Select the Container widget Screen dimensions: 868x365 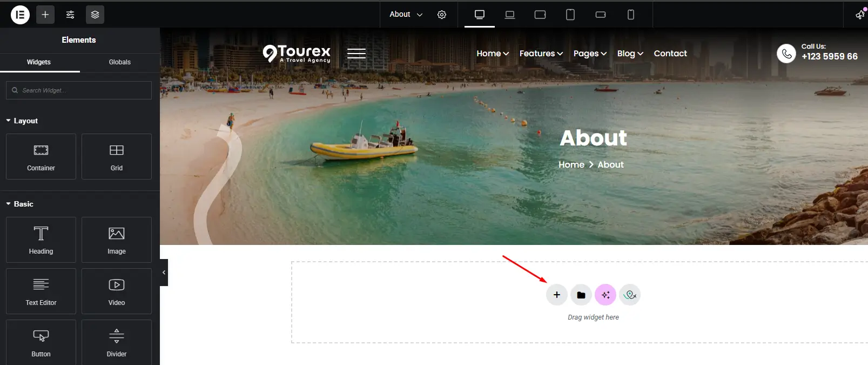pos(41,157)
